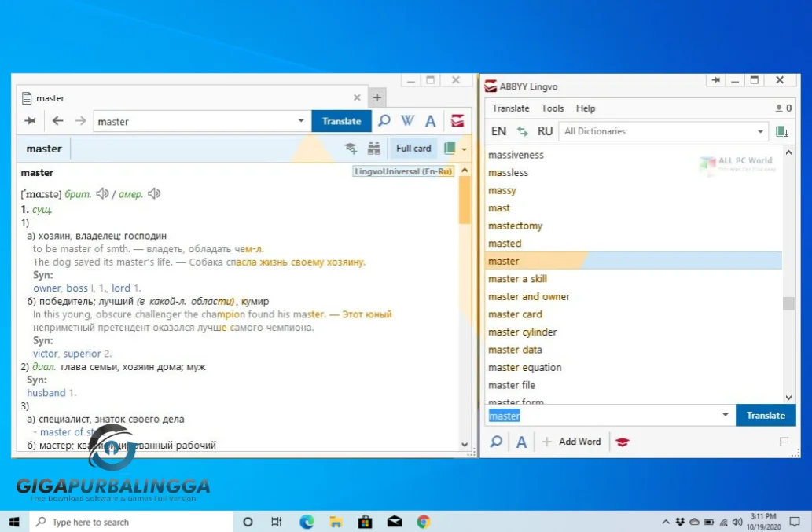Follow the boss synonym link
The height and width of the screenshot is (532, 812).
coord(77,288)
